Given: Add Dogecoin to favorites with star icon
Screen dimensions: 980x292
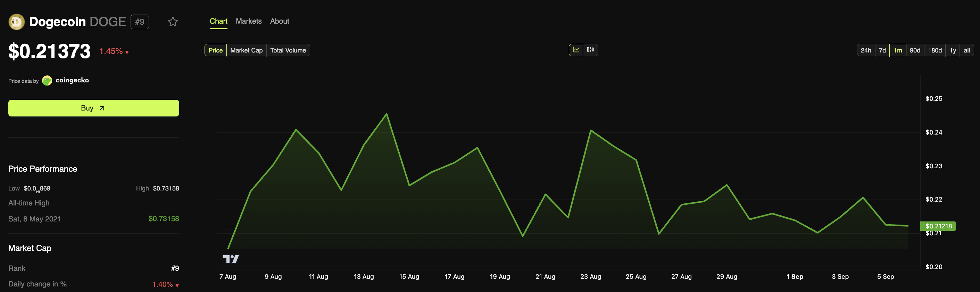Looking at the screenshot, I should click(x=173, y=22).
